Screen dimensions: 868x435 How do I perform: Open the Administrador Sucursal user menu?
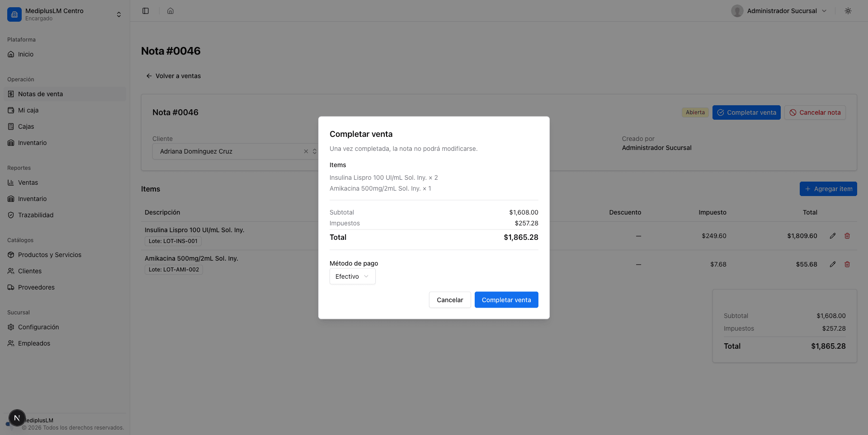[x=779, y=11]
